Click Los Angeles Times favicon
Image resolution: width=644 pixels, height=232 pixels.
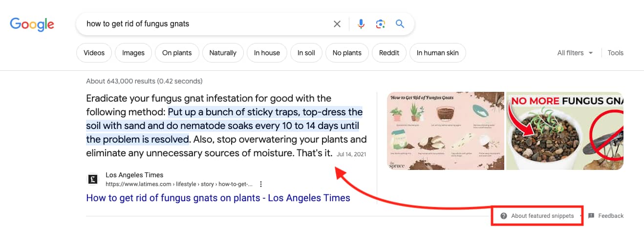coord(93,179)
